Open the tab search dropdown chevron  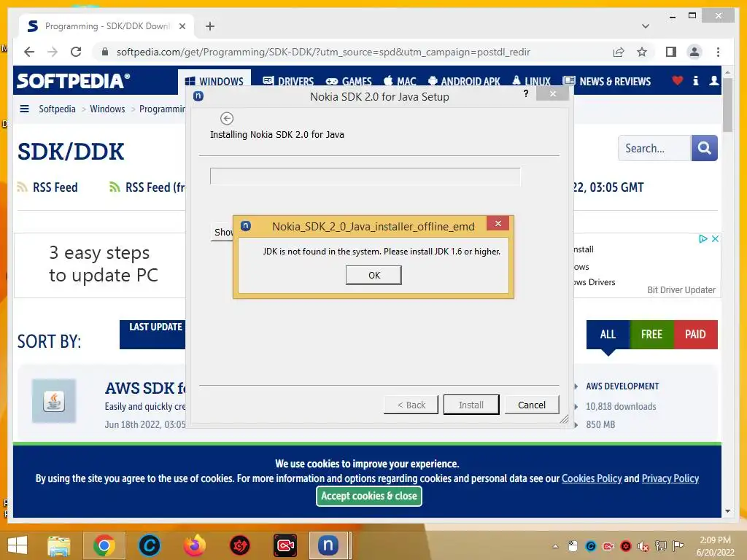pos(645,26)
